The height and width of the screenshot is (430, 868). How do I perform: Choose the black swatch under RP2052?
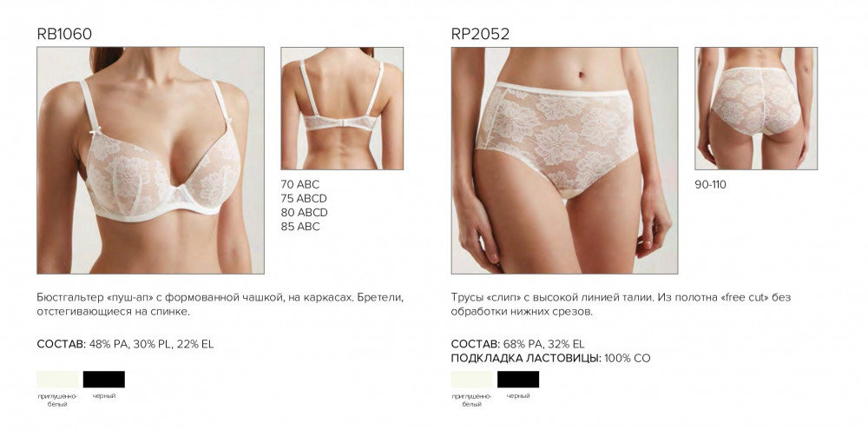[x=518, y=380]
